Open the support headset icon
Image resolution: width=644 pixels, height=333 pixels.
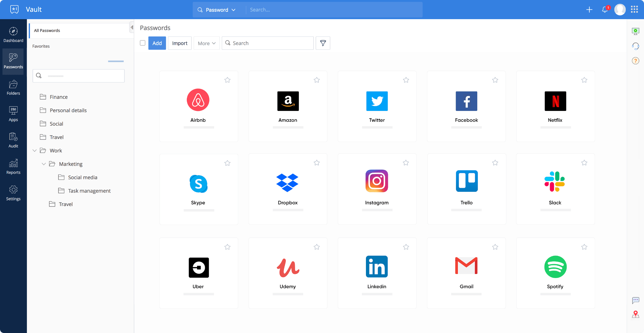tap(636, 46)
